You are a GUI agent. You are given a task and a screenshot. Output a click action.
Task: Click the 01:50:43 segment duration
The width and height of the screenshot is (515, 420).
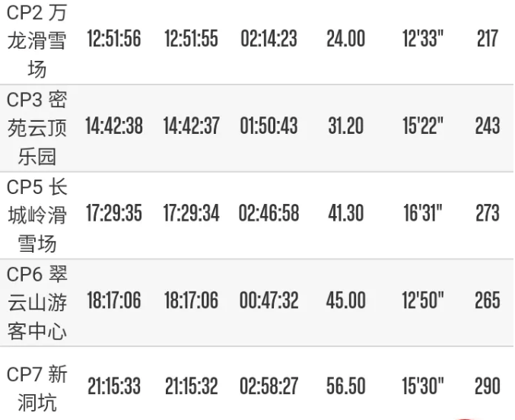[x=269, y=126]
